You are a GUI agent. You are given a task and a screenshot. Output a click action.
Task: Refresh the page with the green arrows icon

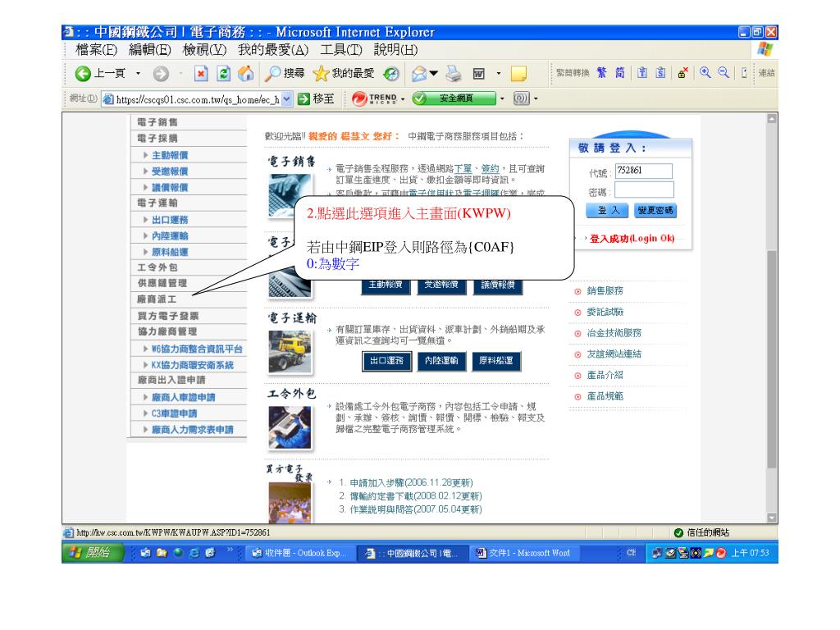coord(223,73)
